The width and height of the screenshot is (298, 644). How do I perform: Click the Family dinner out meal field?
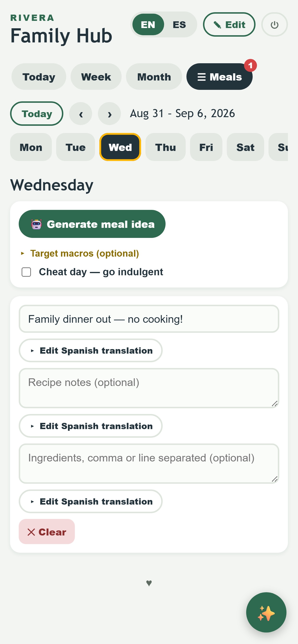149,319
